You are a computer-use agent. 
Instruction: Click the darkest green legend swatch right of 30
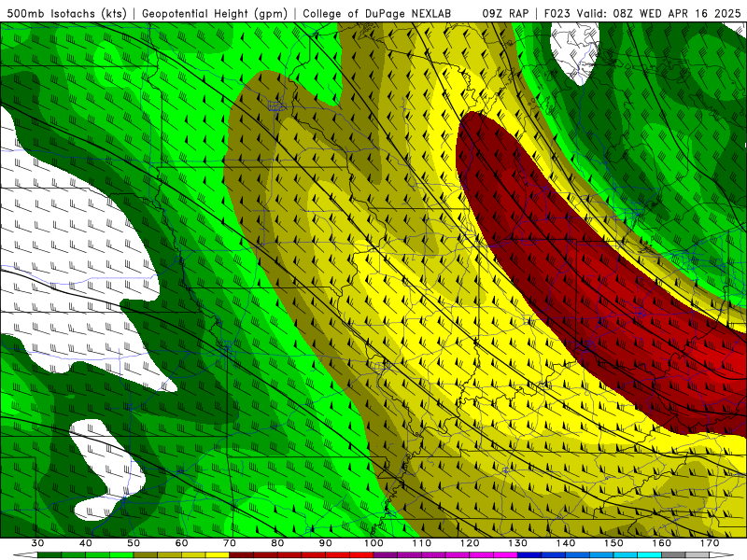click(x=49, y=555)
